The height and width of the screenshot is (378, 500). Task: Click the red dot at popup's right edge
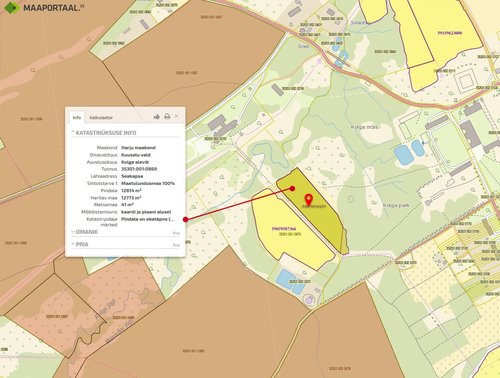[185, 219]
